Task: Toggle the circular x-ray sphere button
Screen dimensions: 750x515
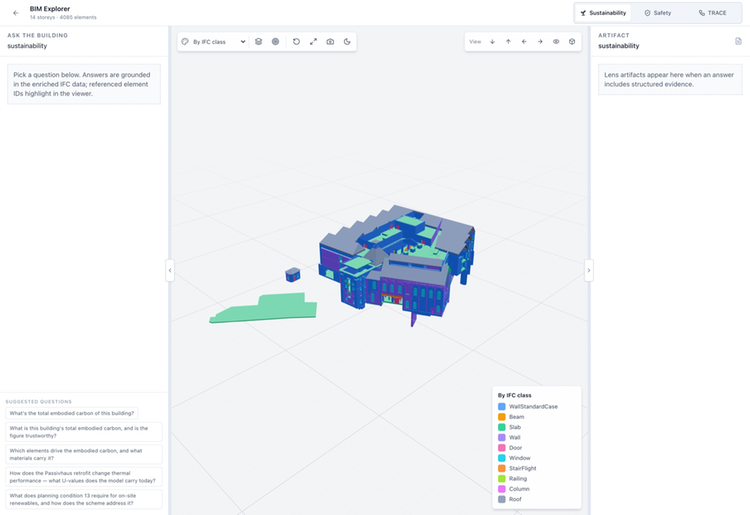Action: pyautogui.click(x=276, y=42)
